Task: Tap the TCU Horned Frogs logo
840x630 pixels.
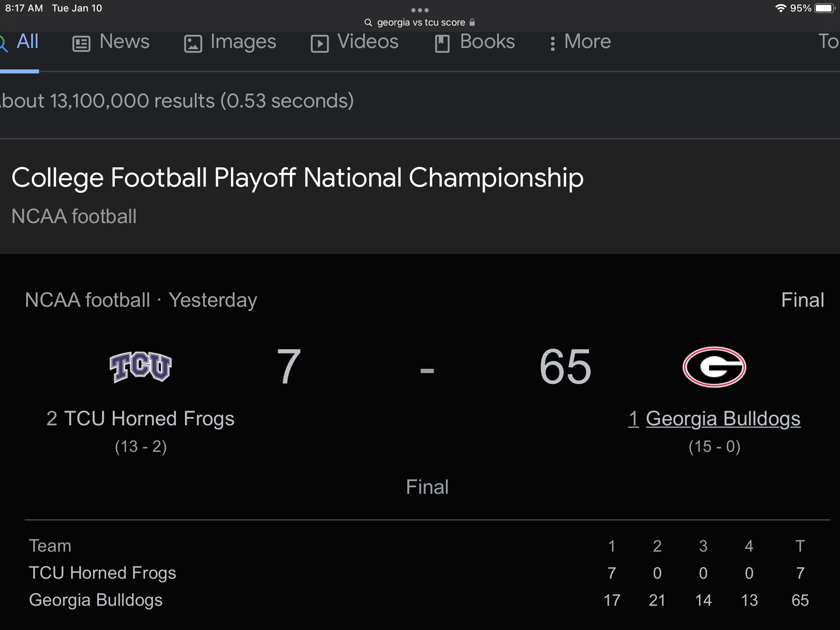Action: 140,367
